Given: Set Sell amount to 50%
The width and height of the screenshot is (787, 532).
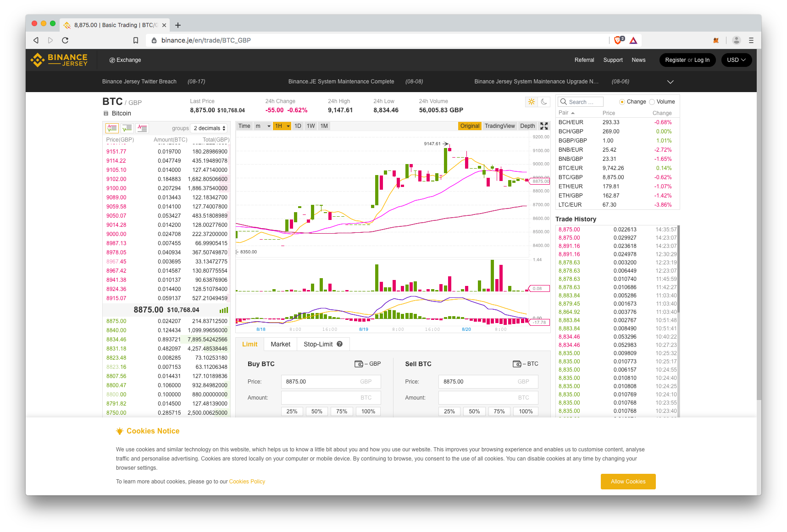Looking at the screenshot, I should click(474, 411).
